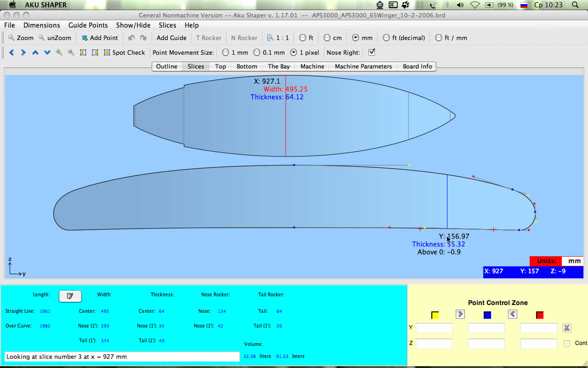This screenshot has height=368, width=588.
Task: Tick the Cont checkbox
Action: (x=567, y=343)
